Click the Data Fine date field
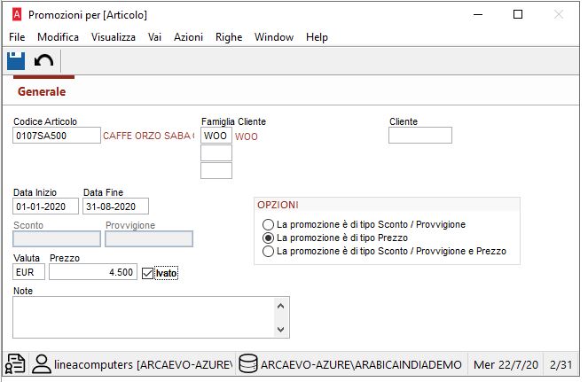Screen dimensions: 588x382 click(115, 207)
